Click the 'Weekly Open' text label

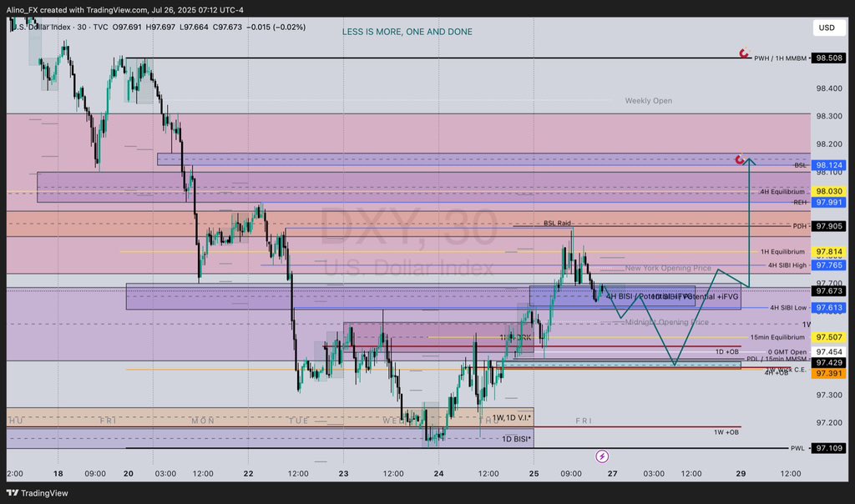point(648,101)
